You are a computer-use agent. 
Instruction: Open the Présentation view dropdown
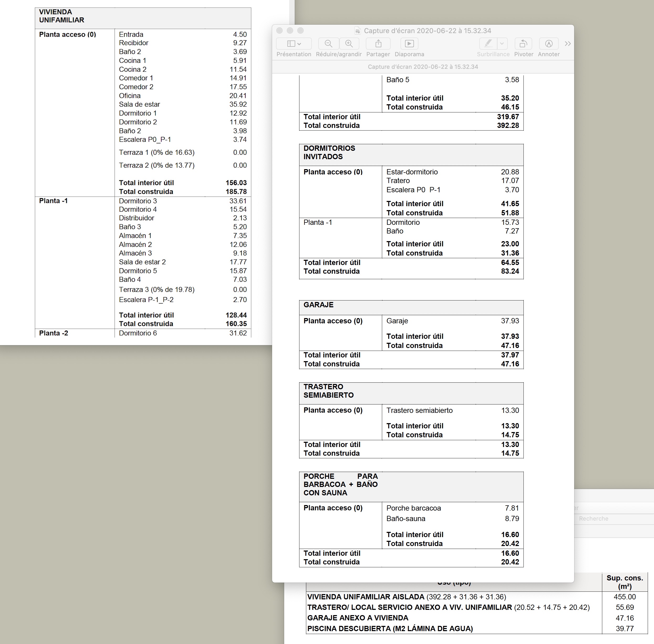(294, 44)
